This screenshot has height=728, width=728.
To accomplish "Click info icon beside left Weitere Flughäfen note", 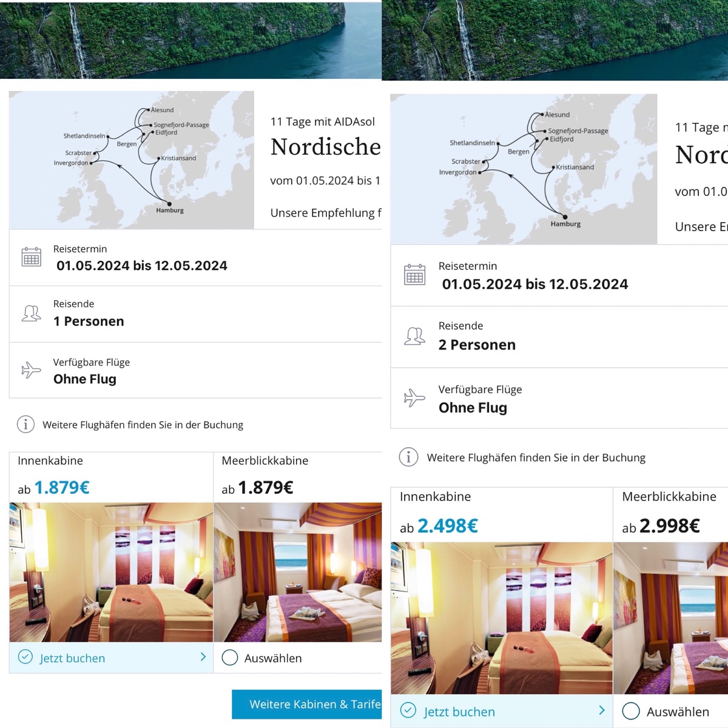I will 25,424.
